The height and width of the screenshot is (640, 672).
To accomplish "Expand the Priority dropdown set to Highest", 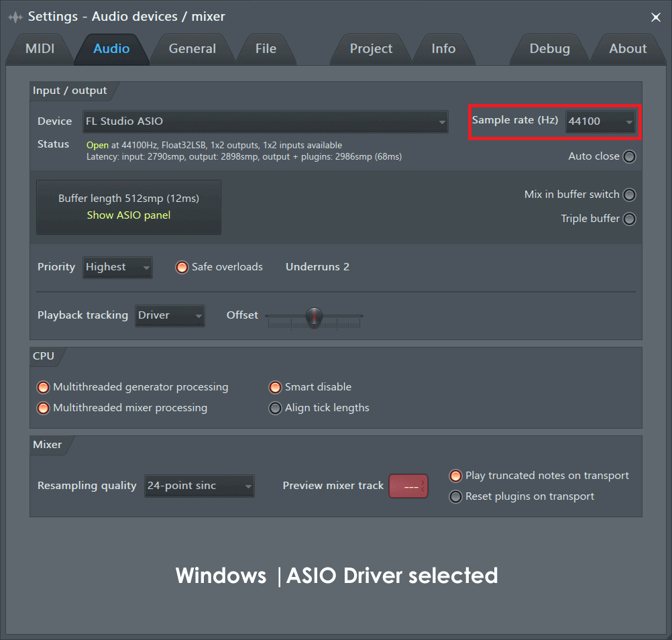I will 117,267.
